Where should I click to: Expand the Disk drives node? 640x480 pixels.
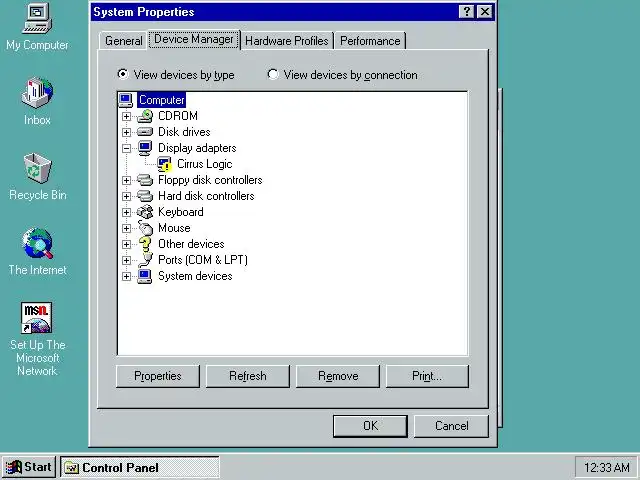(127, 132)
